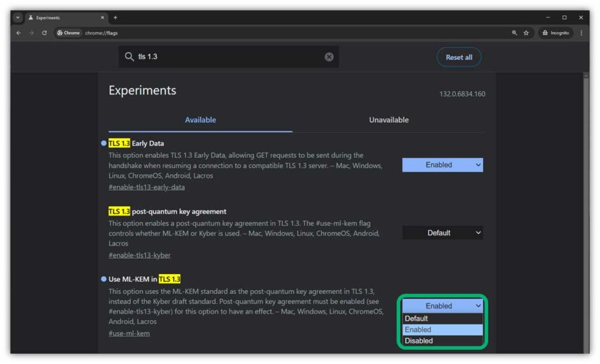
Task: Close the Experiments tab
Action: (102, 18)
